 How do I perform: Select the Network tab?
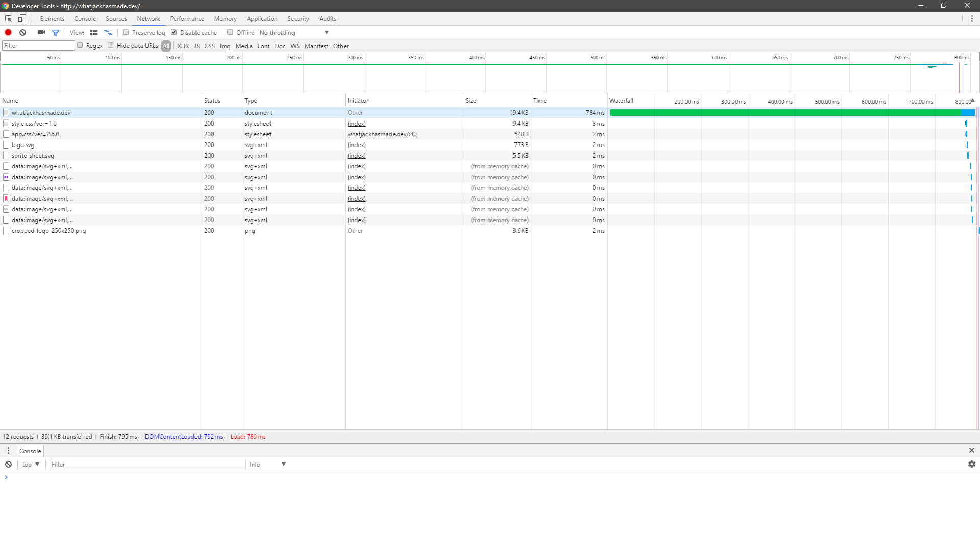point(149,19)
